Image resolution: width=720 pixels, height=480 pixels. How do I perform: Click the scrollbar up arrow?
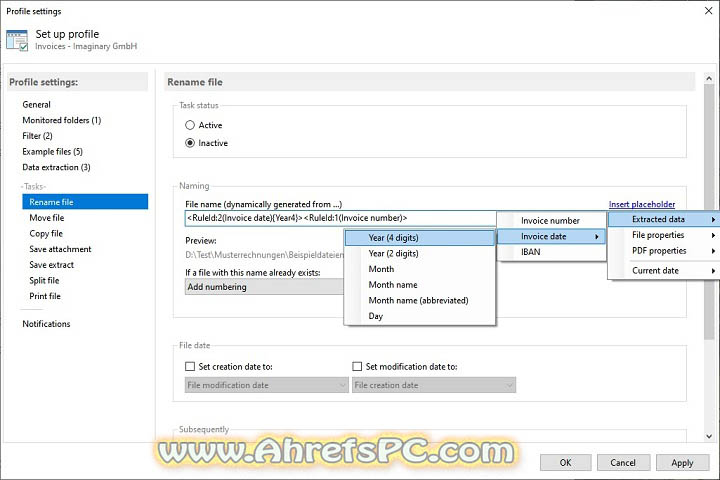point(709,79)
